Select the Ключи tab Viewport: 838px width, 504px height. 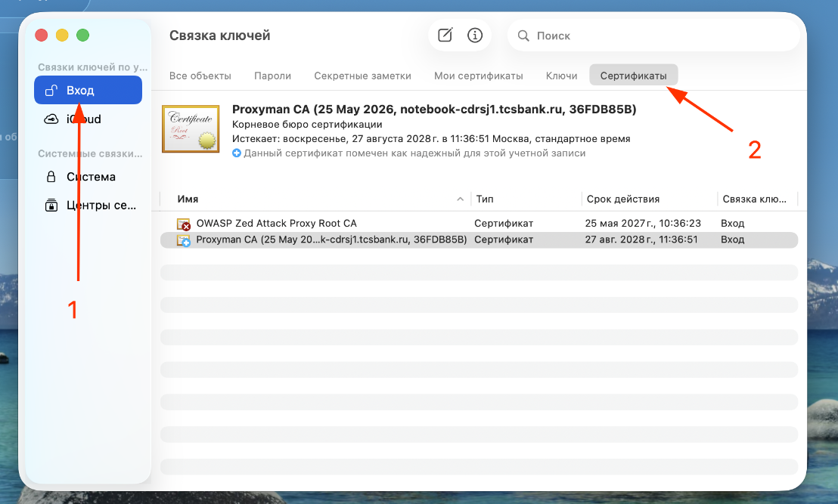coord(562,76)
